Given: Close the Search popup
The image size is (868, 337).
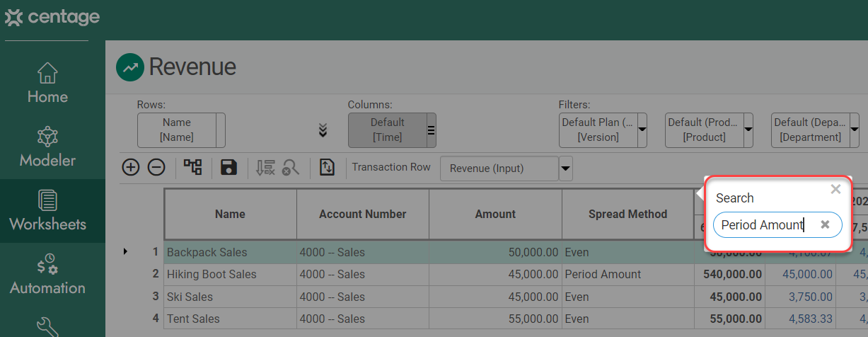Looking at the screenshot, I should [x=835, y=189].
